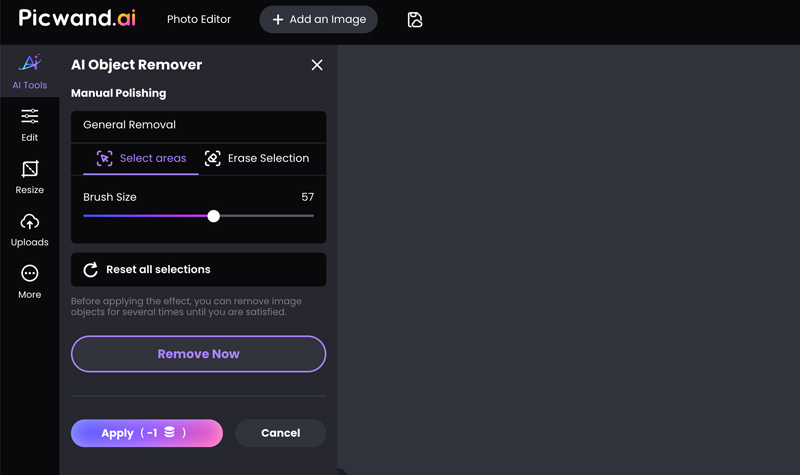Click the General Removal heading
The height and width of the screenshot is (475, 800).
point(130,124)
